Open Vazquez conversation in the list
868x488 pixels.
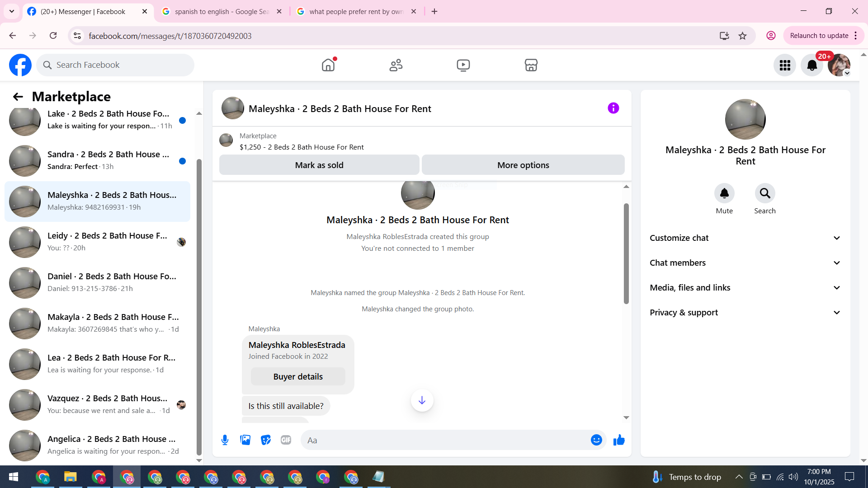(x=97, y=405)
